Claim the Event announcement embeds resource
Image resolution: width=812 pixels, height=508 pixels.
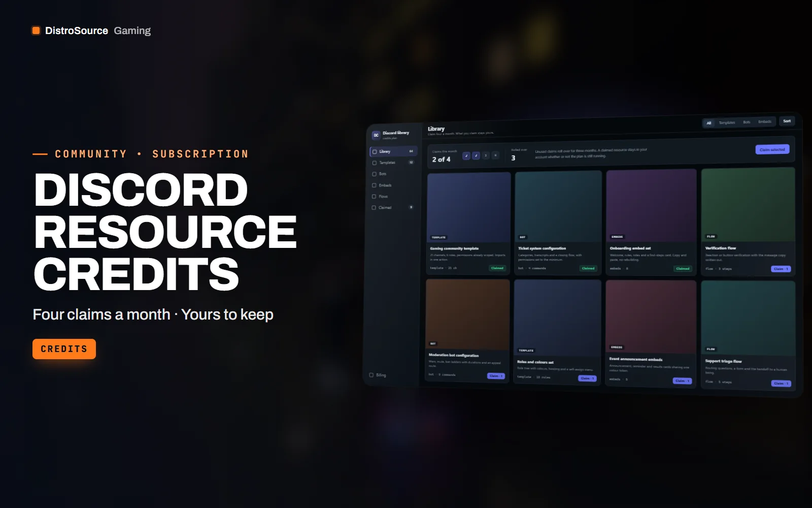tap(682, 381)
